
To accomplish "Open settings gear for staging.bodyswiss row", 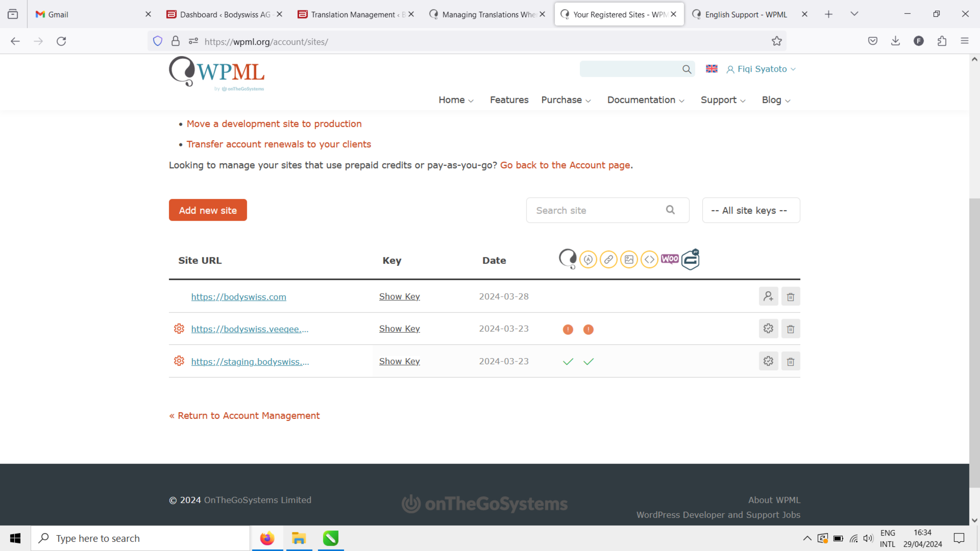I will 768,361.
